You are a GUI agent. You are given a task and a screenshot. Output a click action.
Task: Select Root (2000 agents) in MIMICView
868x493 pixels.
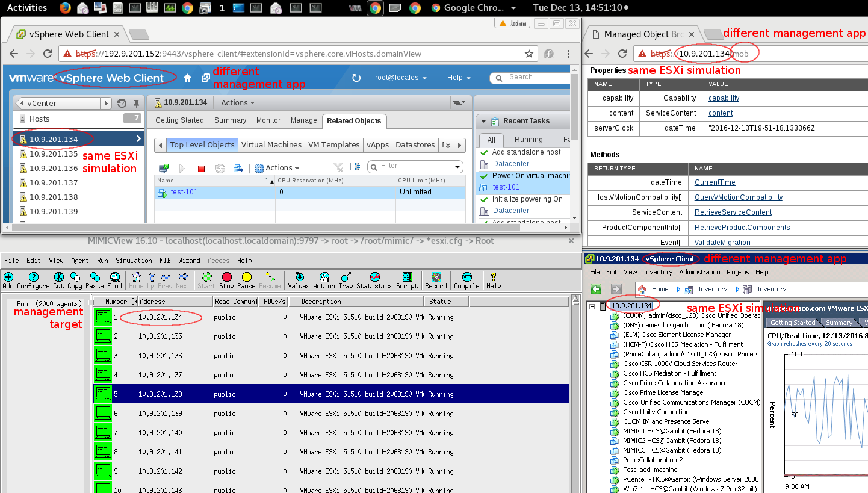[49, 303]
